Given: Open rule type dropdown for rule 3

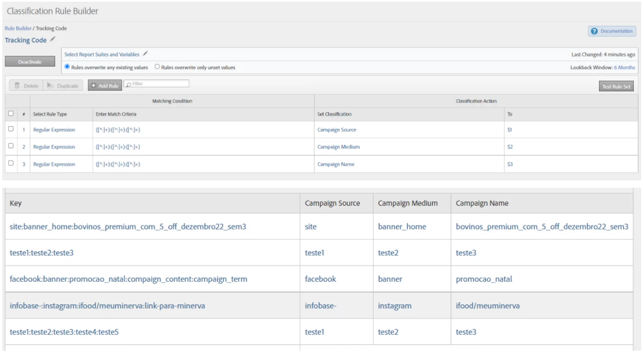Looking at the screenshot, I should (54, 164).
